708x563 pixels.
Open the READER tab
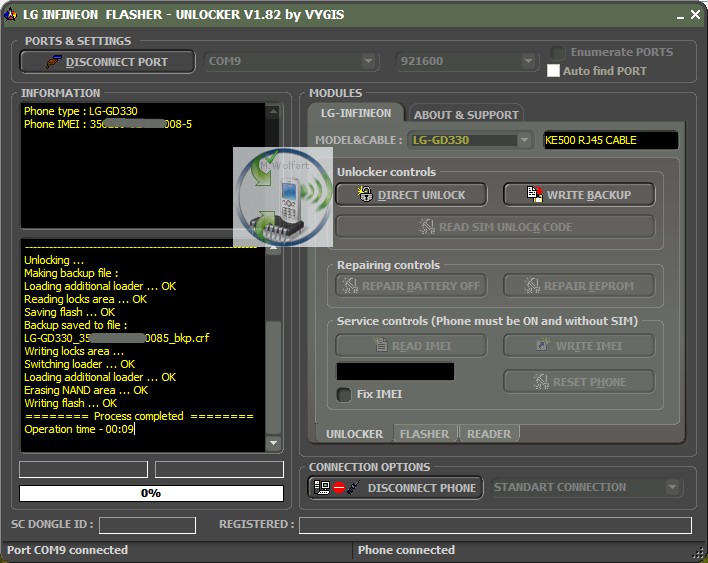[489, 434]
